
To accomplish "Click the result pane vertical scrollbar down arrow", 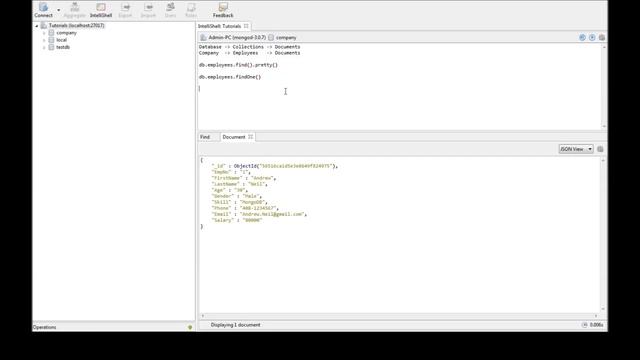I will (603, 309).
